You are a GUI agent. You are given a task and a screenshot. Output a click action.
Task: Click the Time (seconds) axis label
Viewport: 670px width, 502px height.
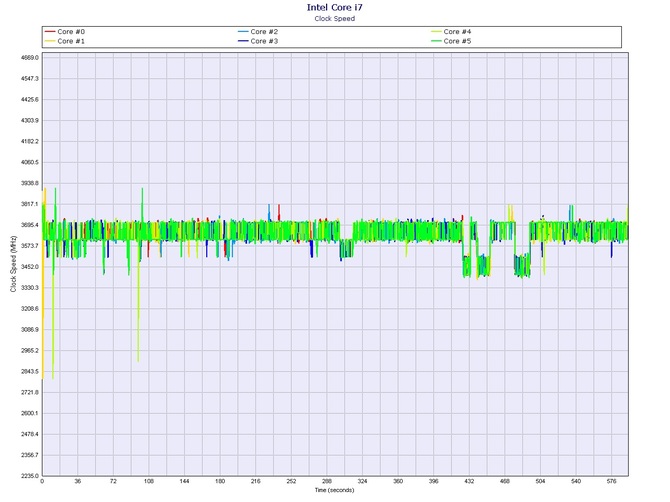coord(335,490)
